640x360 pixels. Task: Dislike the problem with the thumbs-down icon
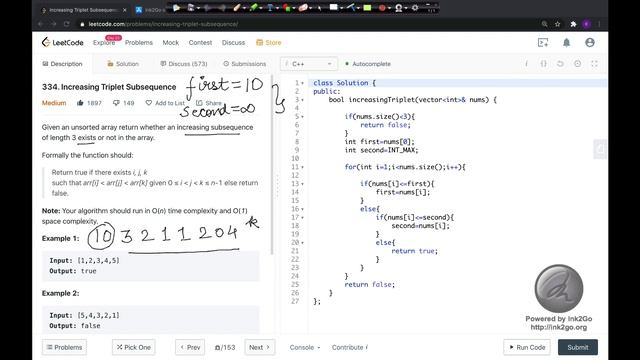(x=116, y=103)
